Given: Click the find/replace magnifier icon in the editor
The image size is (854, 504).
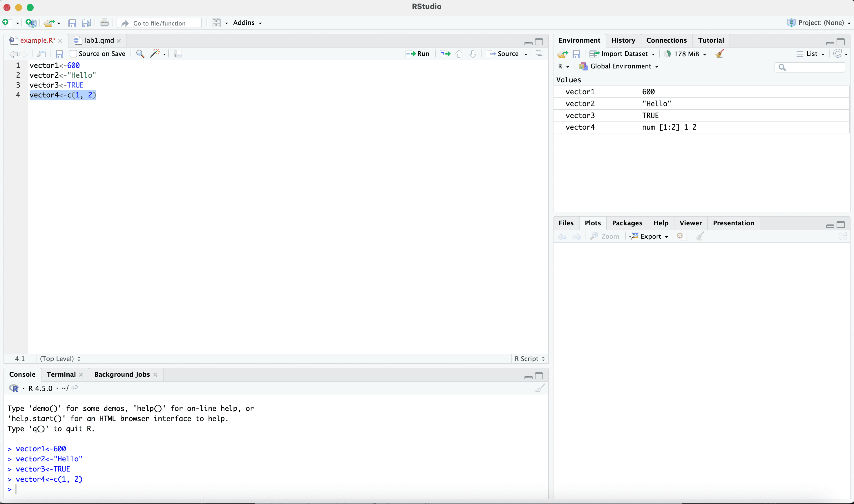Looking at the screenshot, I should [140, 54].
